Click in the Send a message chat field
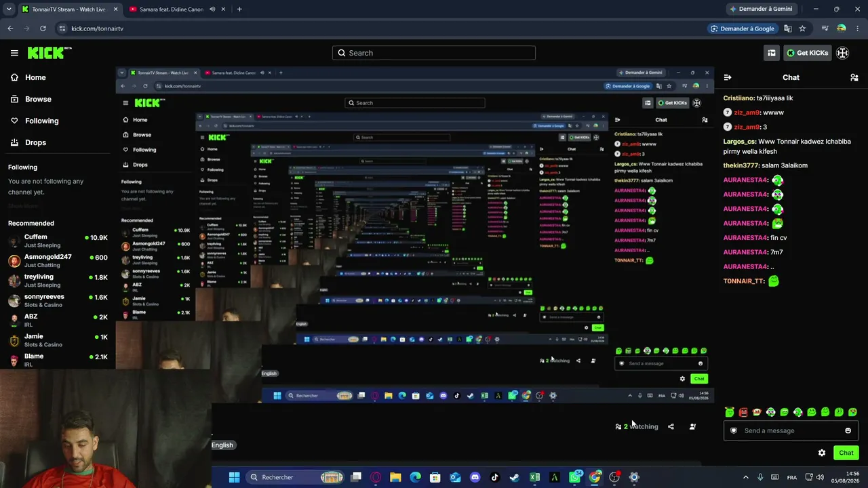Viewport: 868px width, 488px height. point(791,430)
